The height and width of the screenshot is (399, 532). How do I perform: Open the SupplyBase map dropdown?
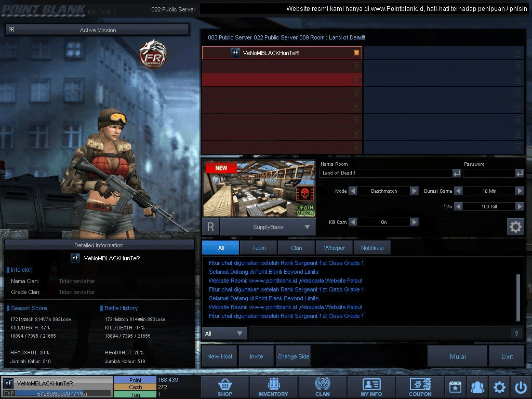tap(268, 227)
